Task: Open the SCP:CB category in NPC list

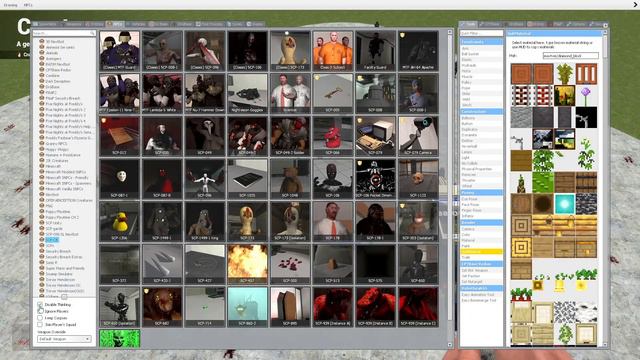Action: click(52, 240)
